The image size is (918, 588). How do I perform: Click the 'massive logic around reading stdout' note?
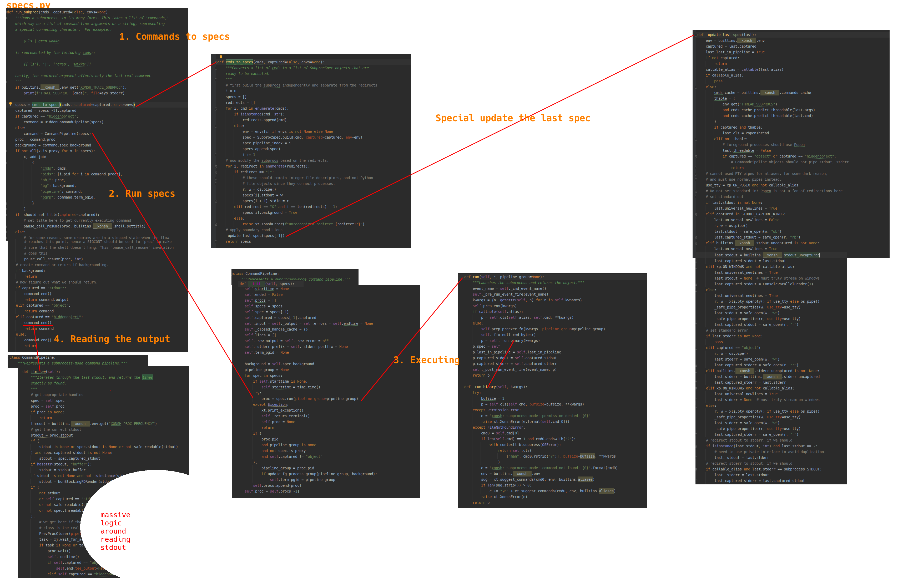click(x=115, y=531)
